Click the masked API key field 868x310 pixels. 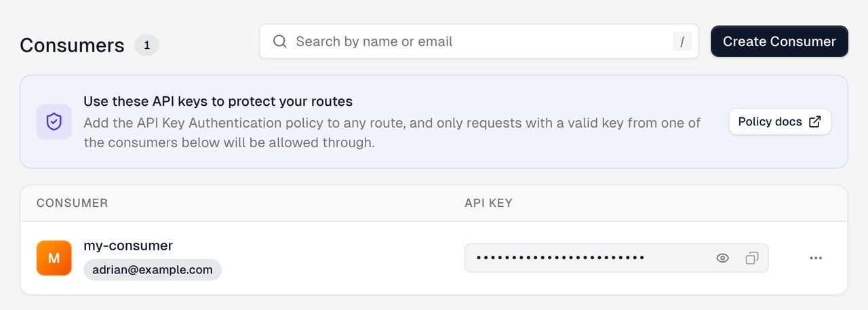pos(616,258)
